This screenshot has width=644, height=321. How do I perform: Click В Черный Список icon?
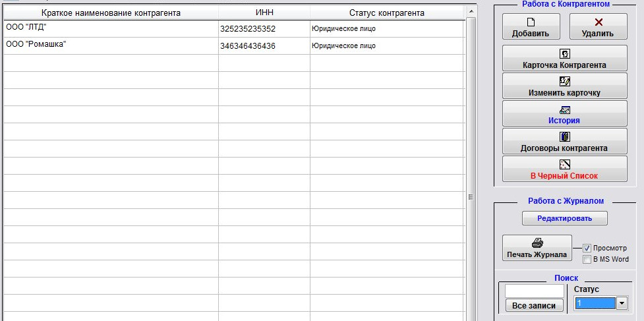pos(565,164)
